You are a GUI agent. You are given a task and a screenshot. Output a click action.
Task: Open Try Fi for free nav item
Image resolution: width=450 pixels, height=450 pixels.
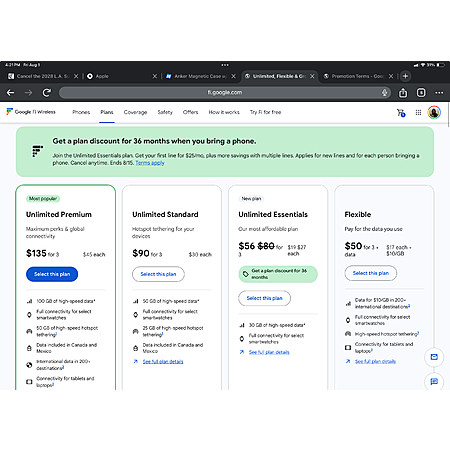(265, 112)
